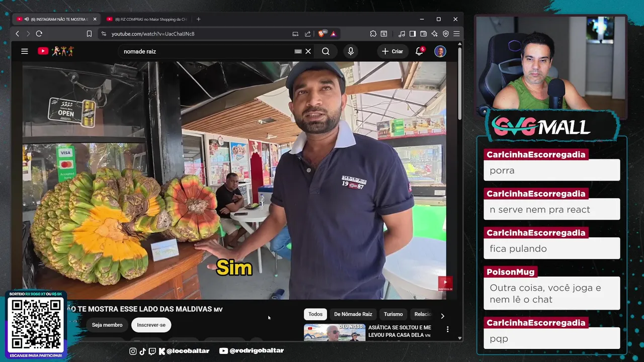The width and height of the screenshot is (644, 362).
Task: Open site settings icon left of the URL
Action: tap(104, 34)
